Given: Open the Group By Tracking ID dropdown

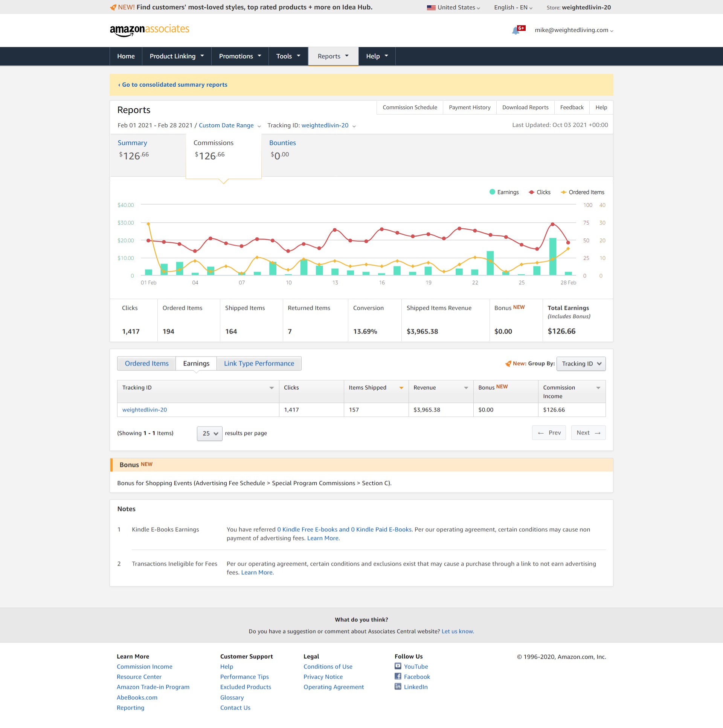Looking at the screenshot, I should 581,364.
